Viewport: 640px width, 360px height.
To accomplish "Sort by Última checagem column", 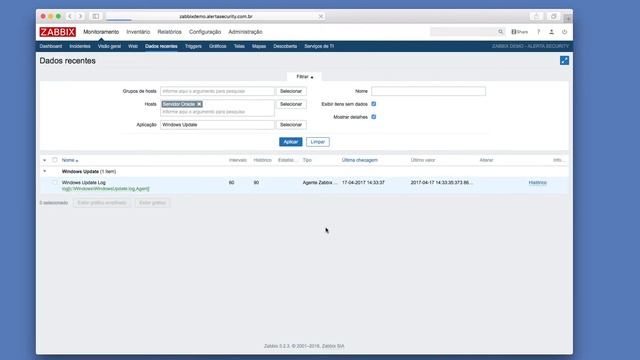I will coord(360,160).
